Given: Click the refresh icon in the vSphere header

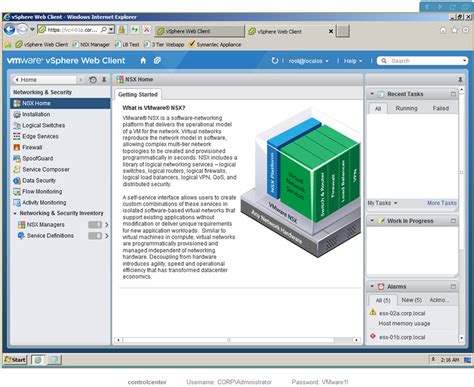Looking at the screenshot, I should 274,61.
